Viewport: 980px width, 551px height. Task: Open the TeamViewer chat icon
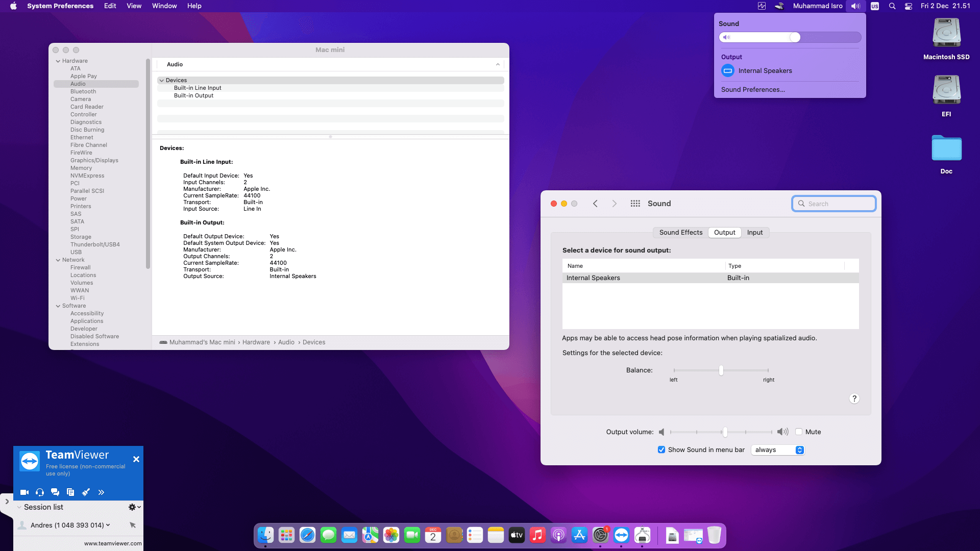[x=55, y=492]
